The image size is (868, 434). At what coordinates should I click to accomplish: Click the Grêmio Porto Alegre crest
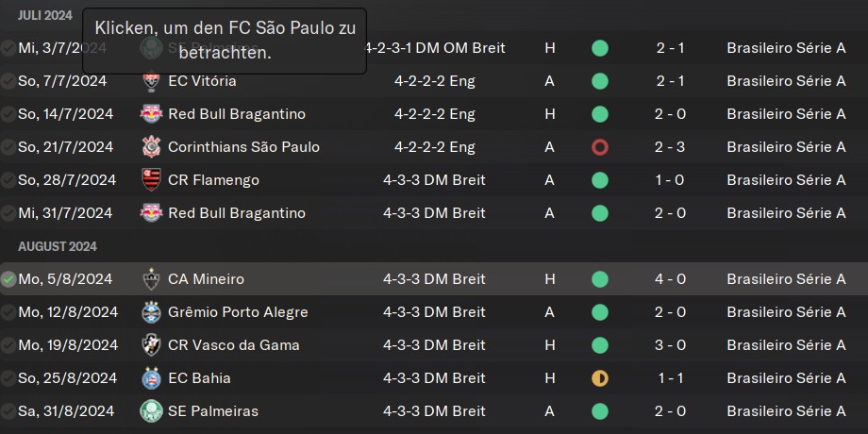[151, 312]
